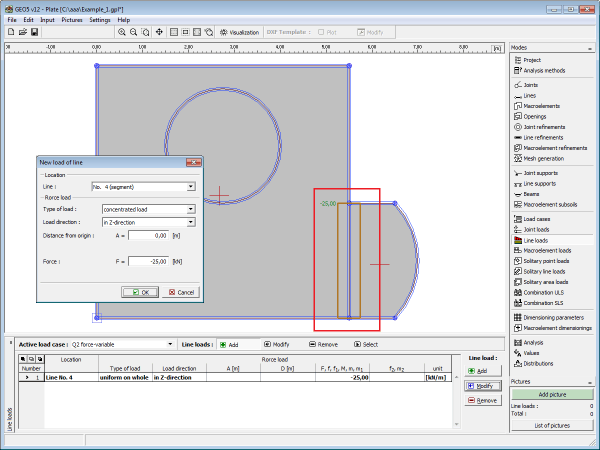Image resolution: width=600 pixels, height=450 pixels.
Task: Open the Settings menu
Action: tap(100, 20)
